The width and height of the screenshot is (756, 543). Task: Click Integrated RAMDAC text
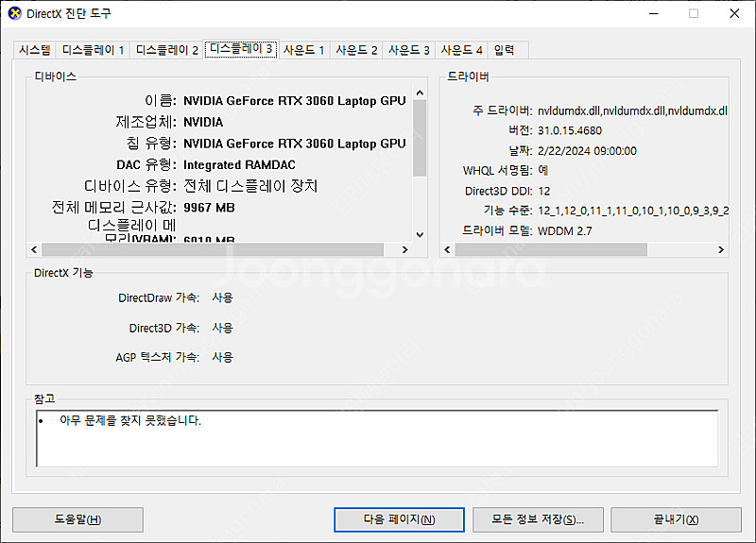(239, 164)
